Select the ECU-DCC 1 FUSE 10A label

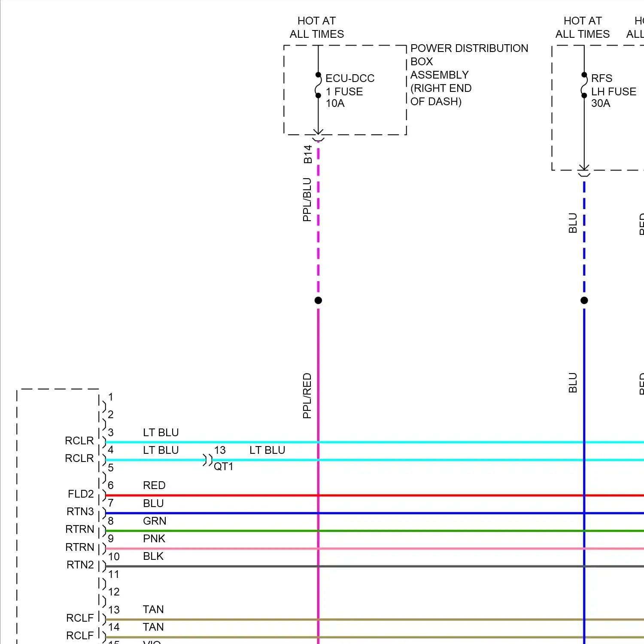tap(350, 91)
